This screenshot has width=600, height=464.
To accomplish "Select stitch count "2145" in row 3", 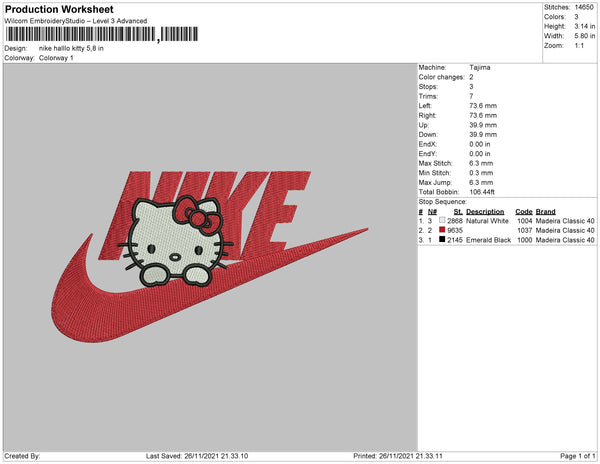I will pyautogui.click(x=455, y=240).
